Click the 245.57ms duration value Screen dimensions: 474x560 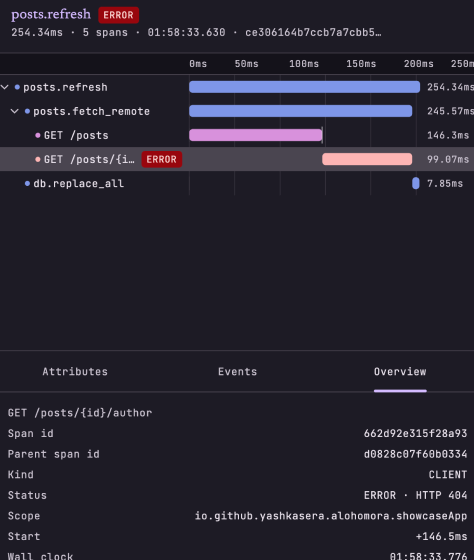click(x=450, y=111)
